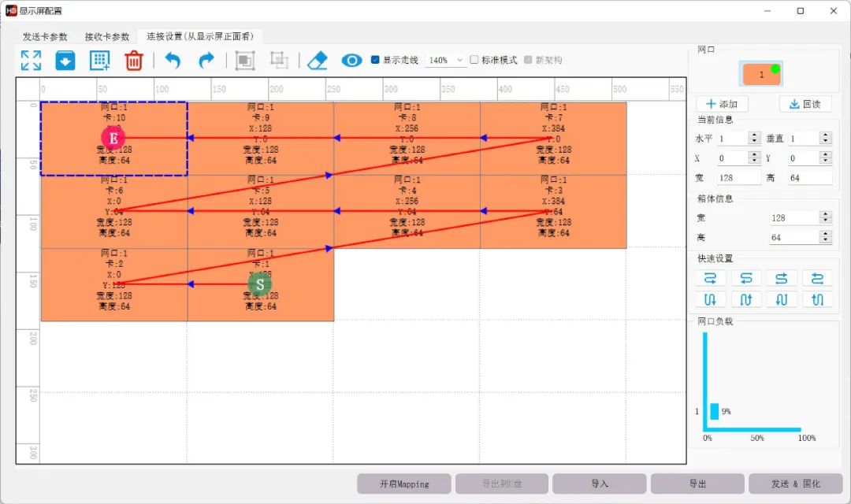Viewport: 851px width, 504px height.
Task: Apply the second quick-setting pattern in the top row
Action: (745, 278)
